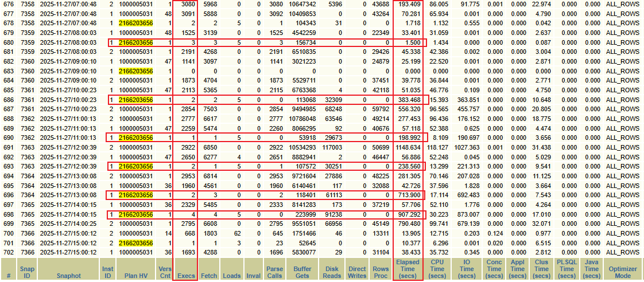Click the Clus Time (secs) column header
The image size is (644, 282).
click(x=541, y=269)
